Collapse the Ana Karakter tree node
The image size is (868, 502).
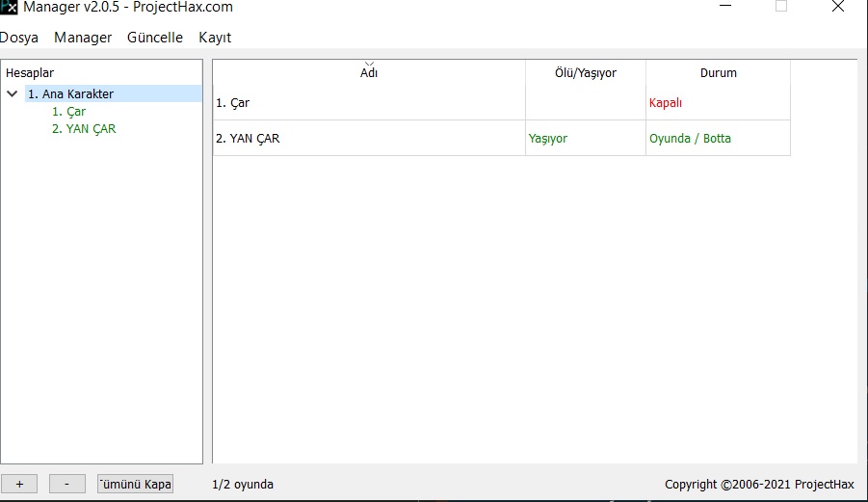point(13,94)
